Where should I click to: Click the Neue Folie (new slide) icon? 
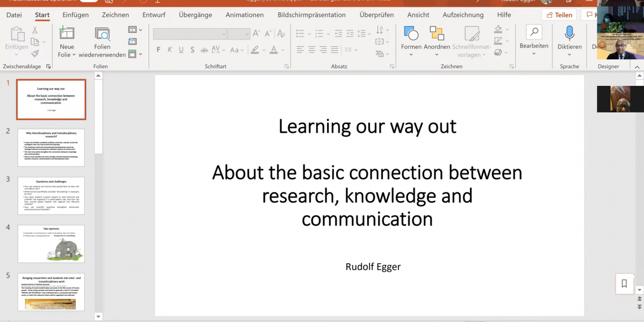tap(67, 33)
